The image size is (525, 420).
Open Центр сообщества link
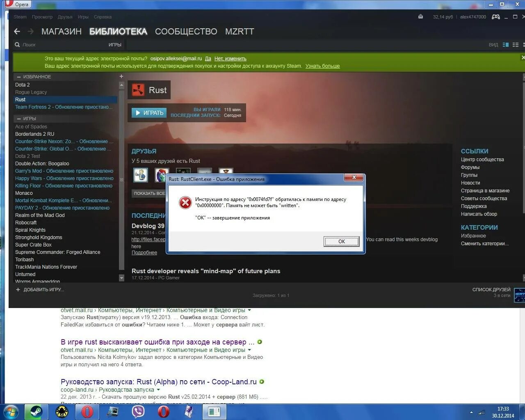tap(482, 160)
